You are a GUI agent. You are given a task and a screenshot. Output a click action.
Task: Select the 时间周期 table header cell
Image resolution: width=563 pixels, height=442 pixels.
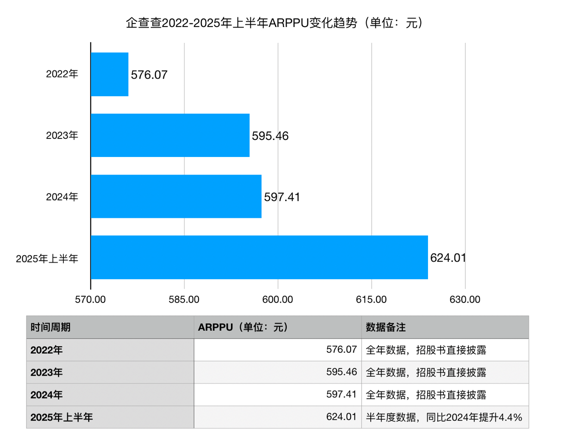[x=110, y=327]
